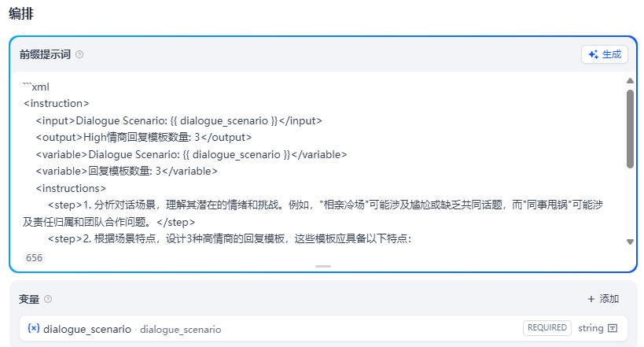Click the scroll-down arrow of prompt editor
This screenshot has width=644, height=347.
630,242
